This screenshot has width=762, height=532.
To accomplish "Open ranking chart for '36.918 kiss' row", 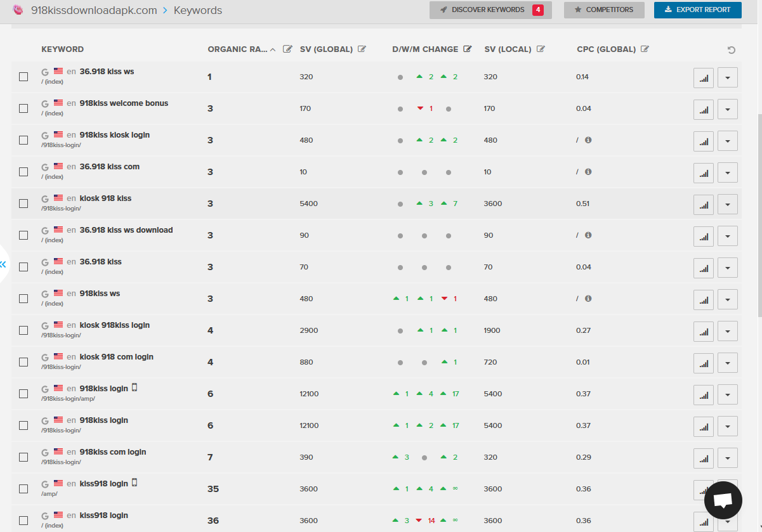I will pyautogui.click(x=703, y=268).
